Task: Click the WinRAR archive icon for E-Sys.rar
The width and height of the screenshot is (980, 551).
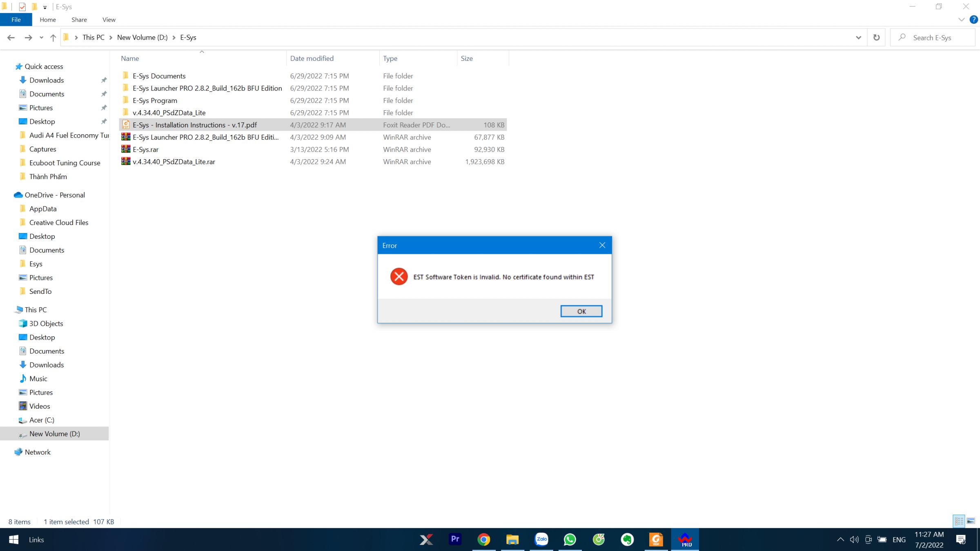Action: [x=125, y=149]
